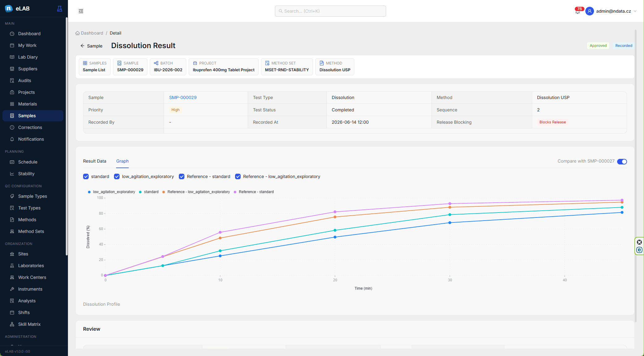Open the Dashboard sidebar icon
The width and height of the screenshot is (644, 356).
(x=12, y=34)
